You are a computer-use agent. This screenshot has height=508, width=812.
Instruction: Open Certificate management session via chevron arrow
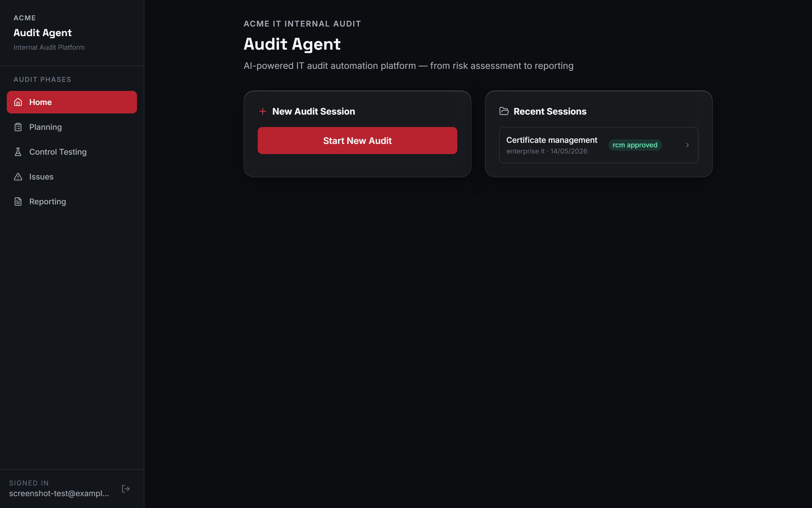[687, 145]
